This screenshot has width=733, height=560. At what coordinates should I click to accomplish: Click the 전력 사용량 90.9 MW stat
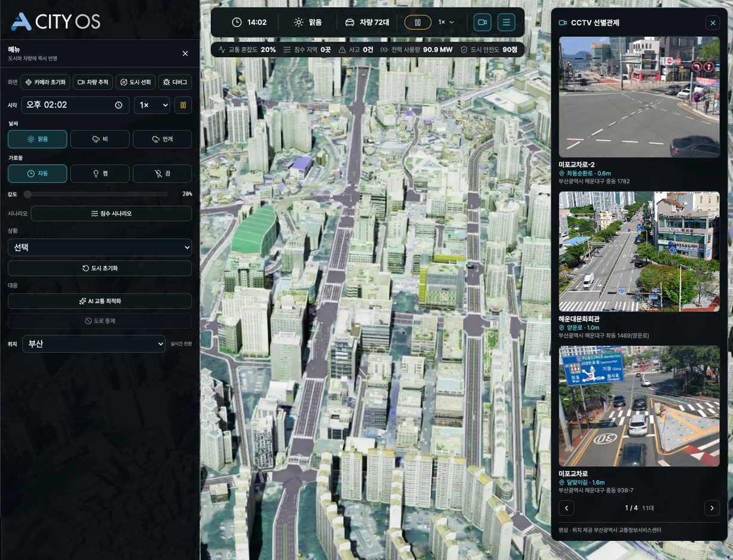click(x=417, y=50)
